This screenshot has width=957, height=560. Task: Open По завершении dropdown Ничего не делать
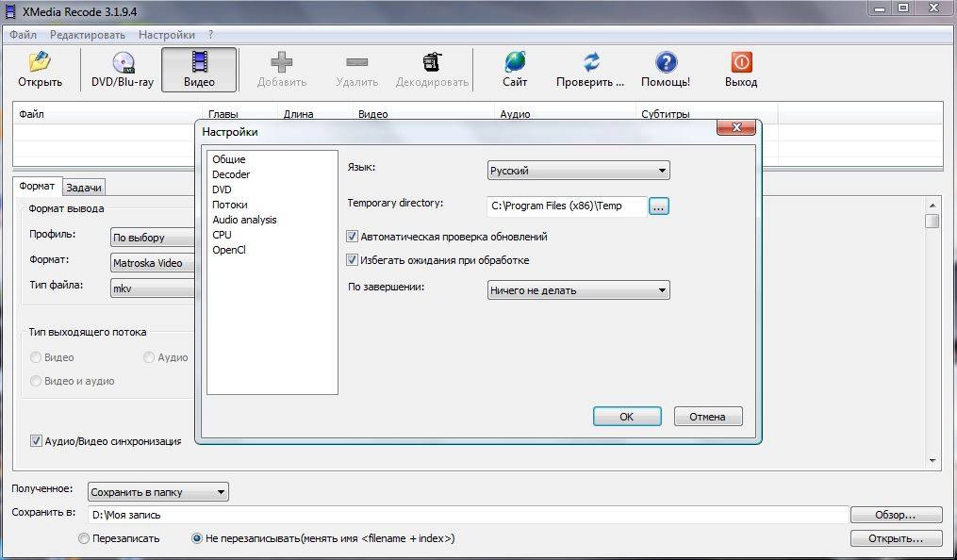coord(578,290)
